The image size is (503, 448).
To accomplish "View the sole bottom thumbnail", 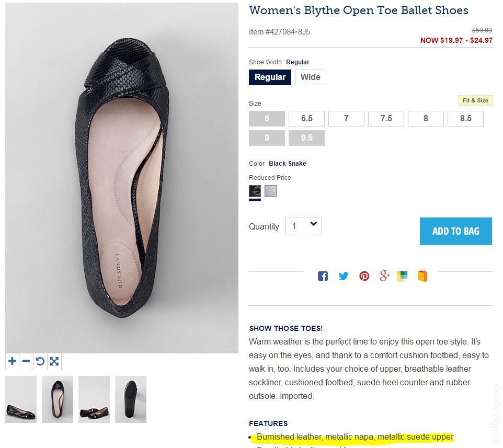I will (x=131, y=399).
